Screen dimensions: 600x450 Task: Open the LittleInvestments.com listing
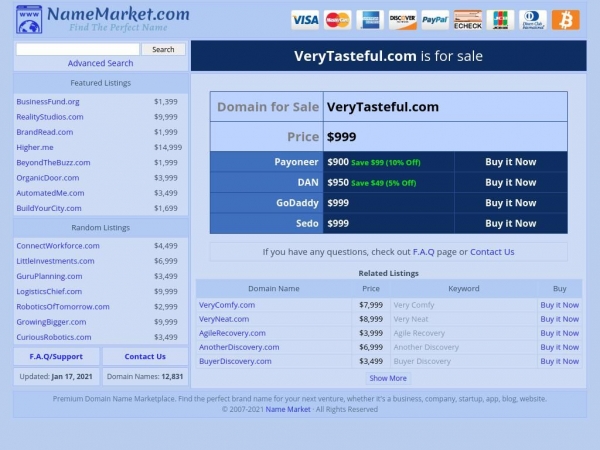click(x=55, y=261)
